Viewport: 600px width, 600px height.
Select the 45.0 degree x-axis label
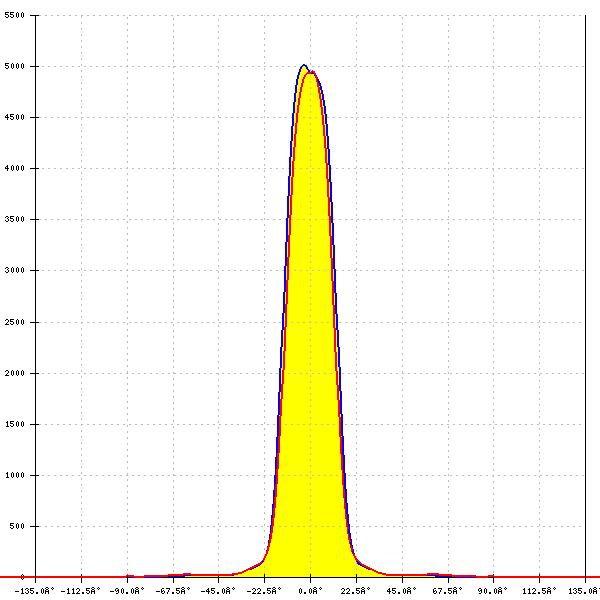click(401, 591)
